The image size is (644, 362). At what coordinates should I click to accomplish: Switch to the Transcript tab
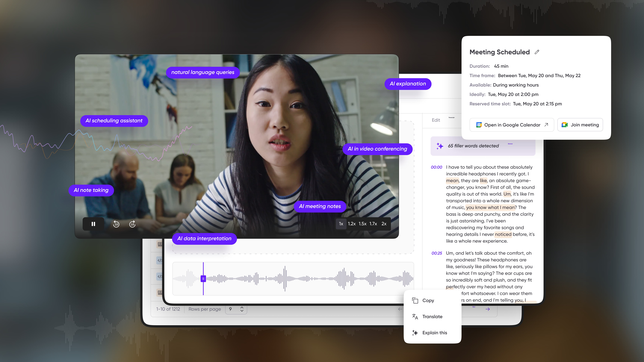click(452, 117)
